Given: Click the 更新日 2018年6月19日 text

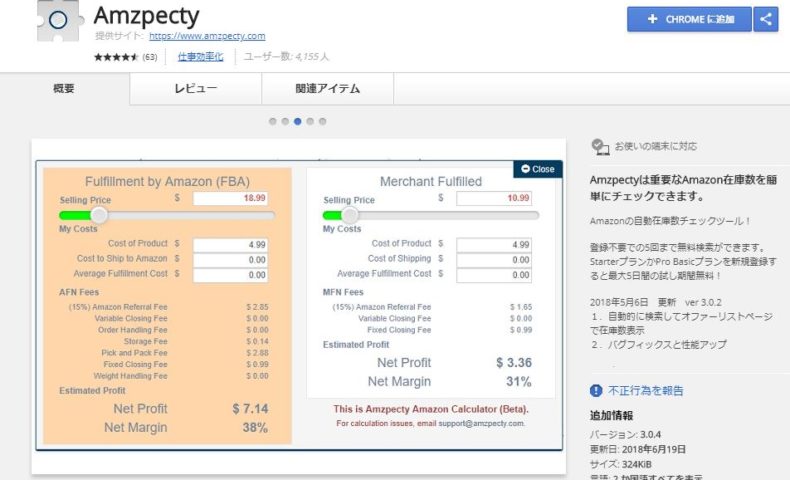Looking at the screenshot, I should coord(638,449).
